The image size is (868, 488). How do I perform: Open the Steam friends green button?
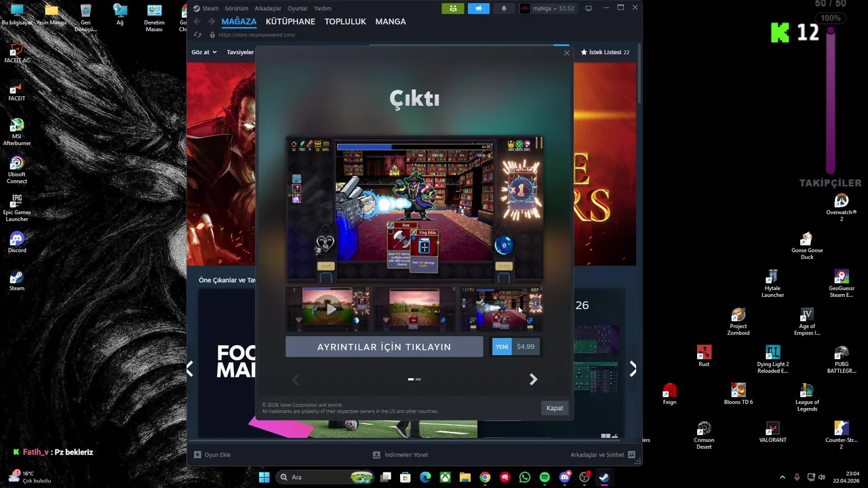click(453, 8)
